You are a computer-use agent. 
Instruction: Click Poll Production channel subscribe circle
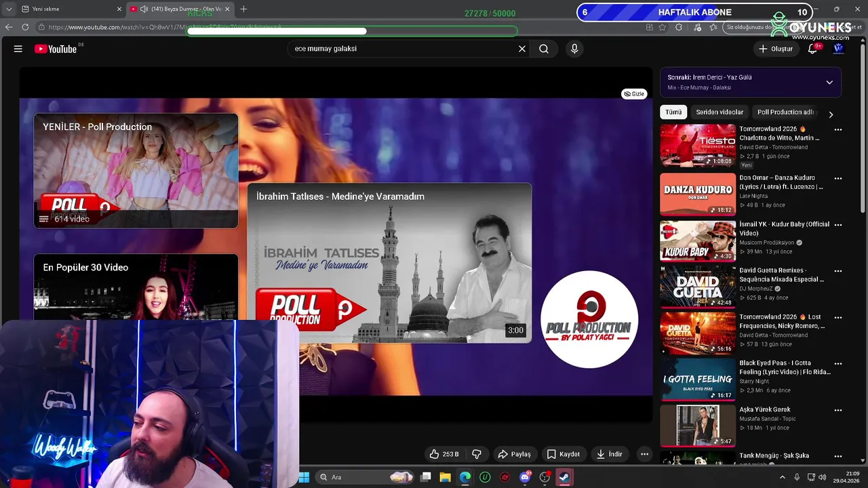(589, 319)
